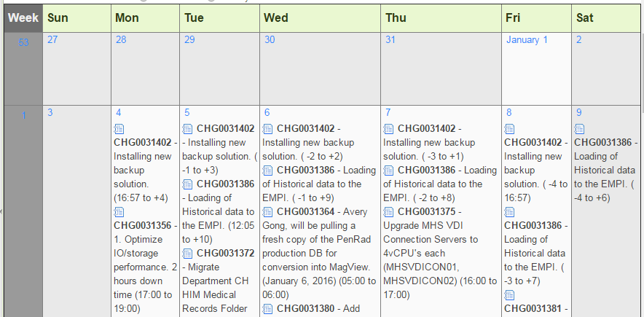Open record icon for CHG0031372 on Tuesday
Image resolution: width=644 pixels, height=317 pixels.
[x=187, y=254]
